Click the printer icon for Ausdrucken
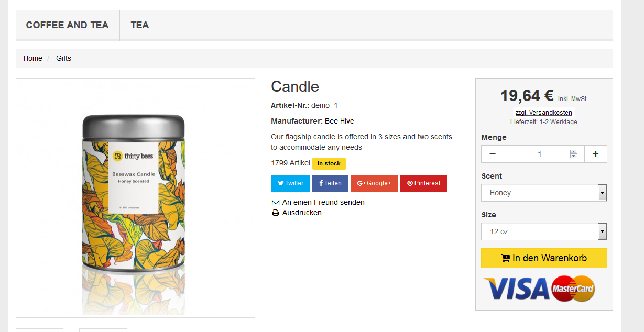Image resolution: width=644 pixels, height=332 pixels. point(276,213)
